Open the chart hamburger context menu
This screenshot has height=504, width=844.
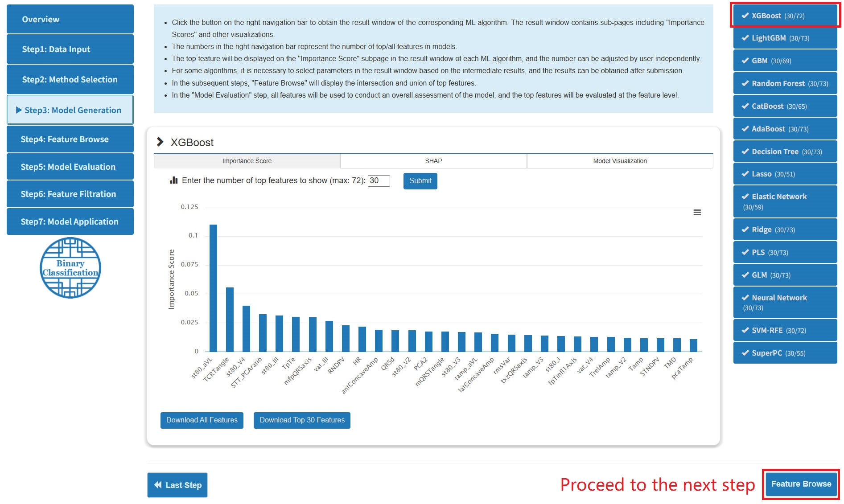click(x=697, y=213)
